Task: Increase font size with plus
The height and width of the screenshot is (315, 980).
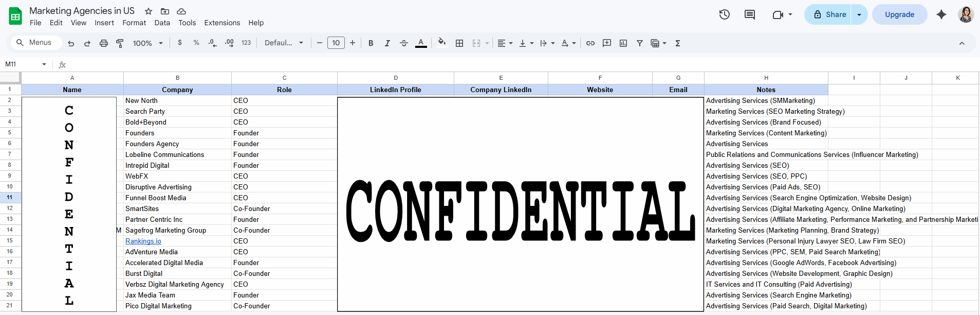Action: pyautogui.click(x=353, y=43)
